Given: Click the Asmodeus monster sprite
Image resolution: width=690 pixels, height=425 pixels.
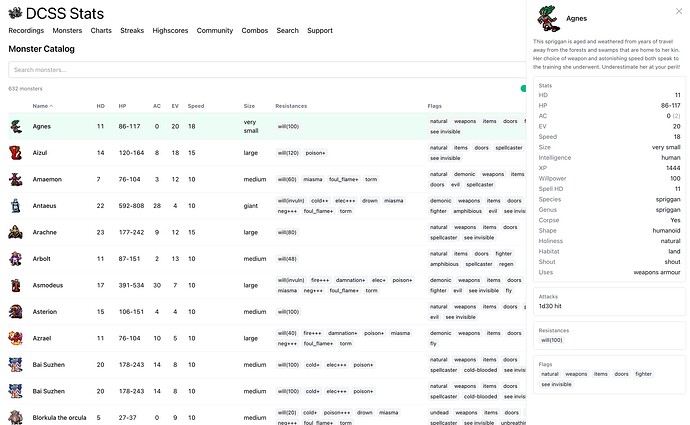Looking at the screenshot, I should (15, 285).
